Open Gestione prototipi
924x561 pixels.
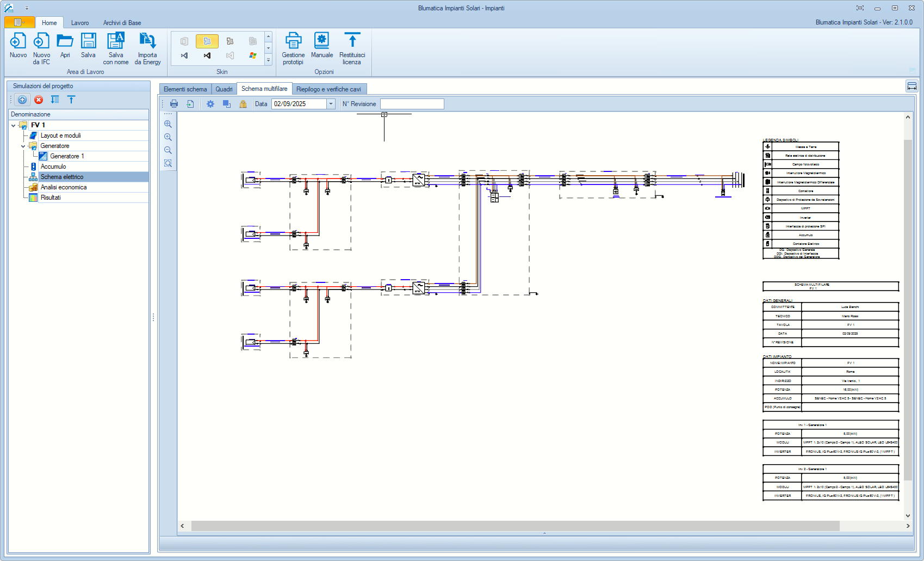[293, 48]
